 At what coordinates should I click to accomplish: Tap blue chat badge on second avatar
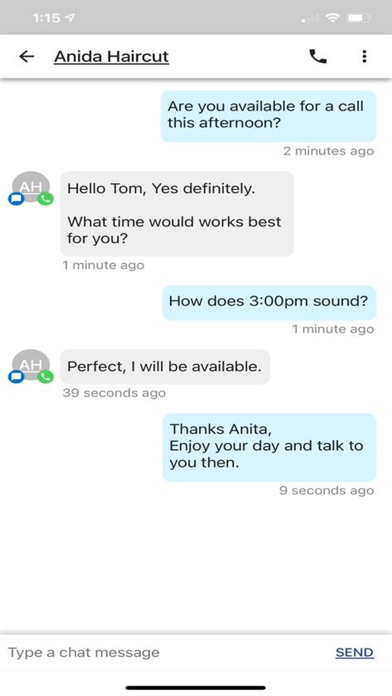point(16,377)
